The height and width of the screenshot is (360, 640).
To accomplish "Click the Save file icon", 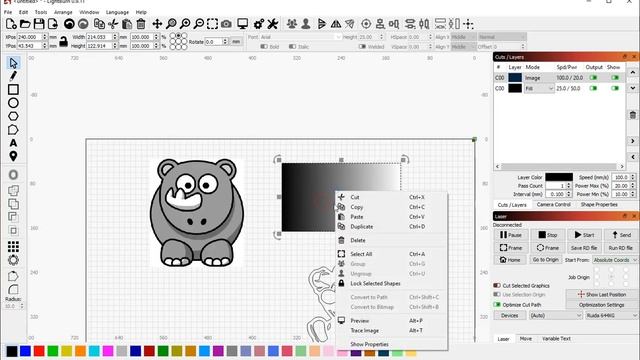I will 39,24.
